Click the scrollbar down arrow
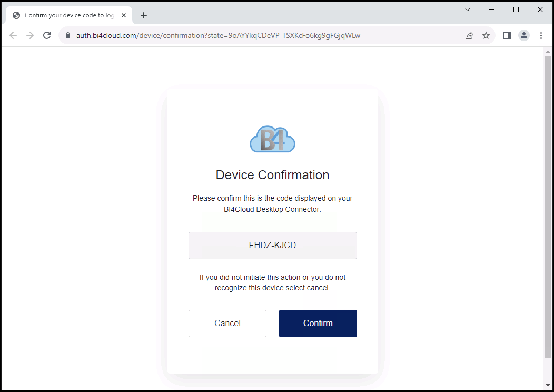 tap(548, 385)
